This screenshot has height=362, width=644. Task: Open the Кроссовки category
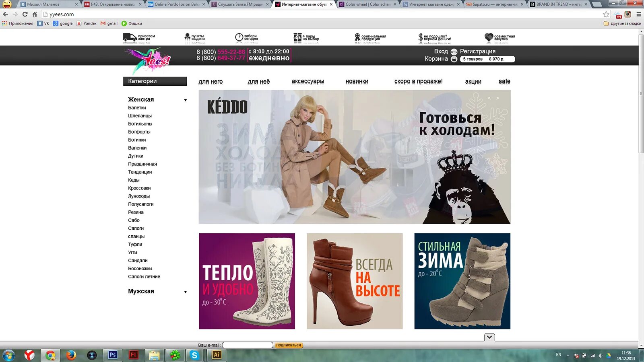click(139, 188)
